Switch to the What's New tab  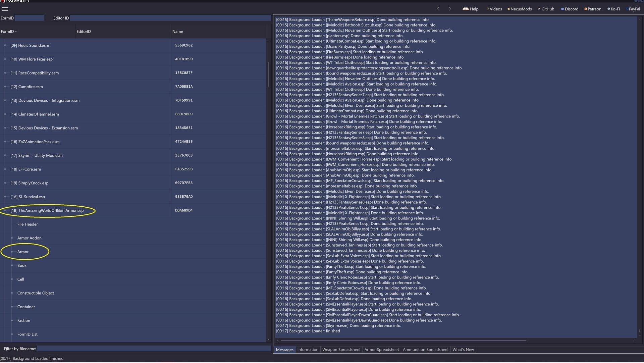coord(463,350)
